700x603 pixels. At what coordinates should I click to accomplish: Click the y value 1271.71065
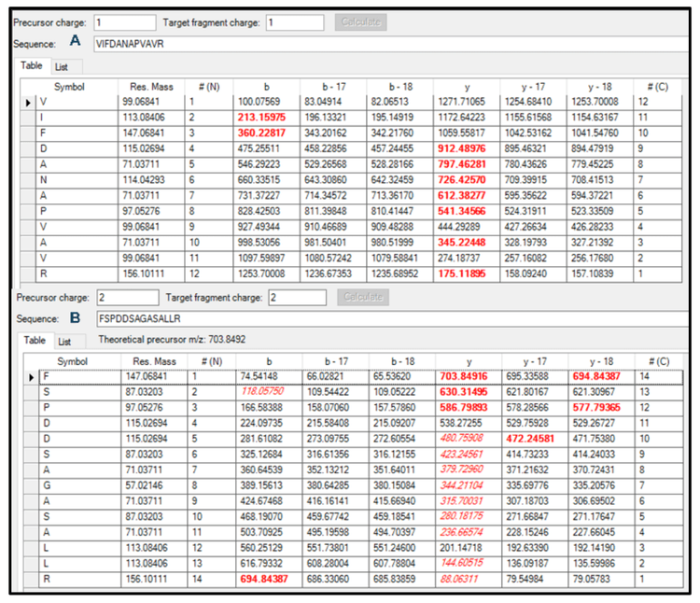[x=462, y=102]
